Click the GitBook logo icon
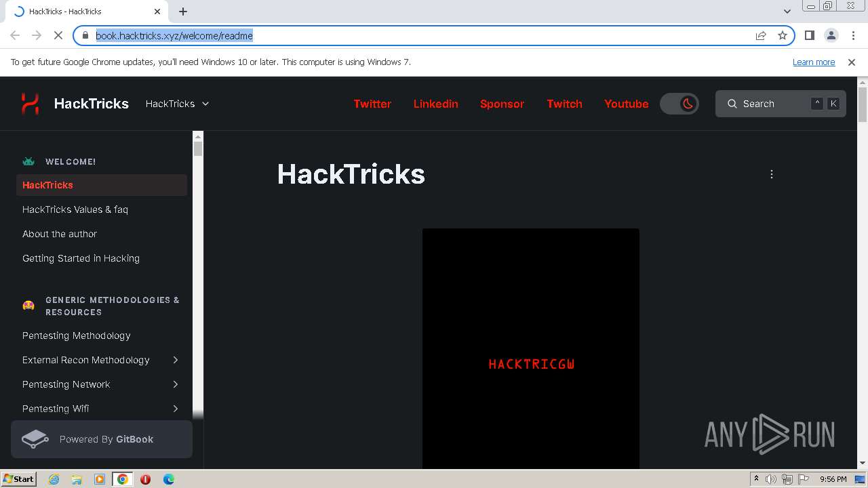Screen dimensions: 868x488 point(35,439)
